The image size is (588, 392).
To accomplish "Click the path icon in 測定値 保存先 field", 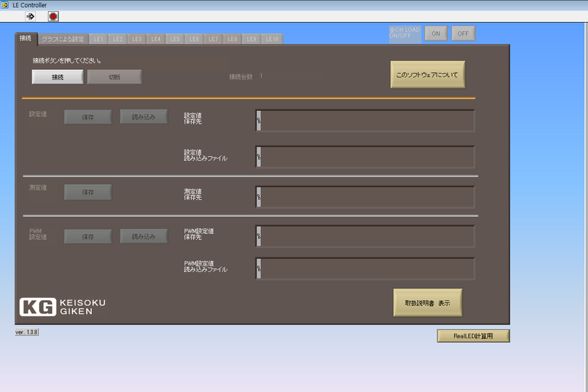I will pyautogui.click(x=259, y=197).
